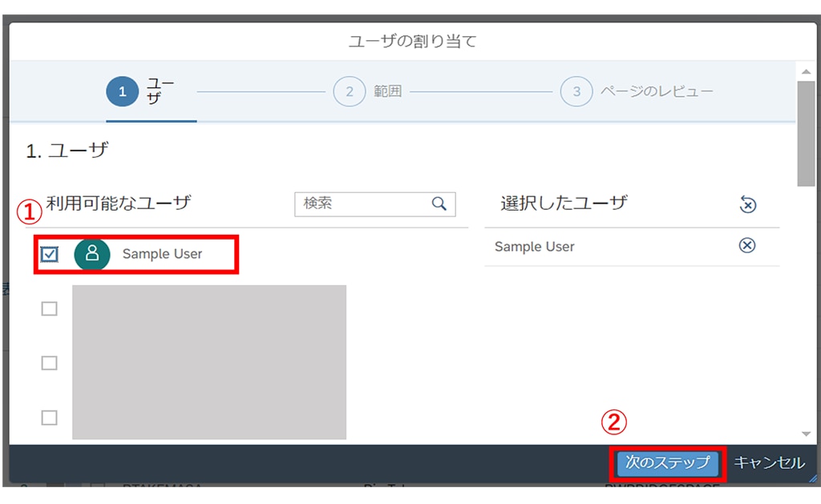The width and height of the screenshot is (821, 504).
Task: Open wizard step 3 ページのレビュー
Action: pyautogui.click(x=576, y=91)
